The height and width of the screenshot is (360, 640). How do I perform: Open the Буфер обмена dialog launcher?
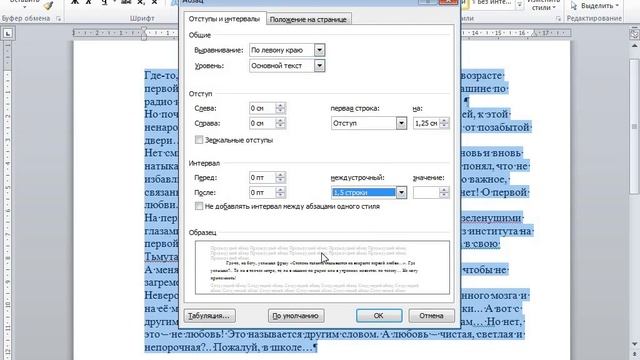[x=58, y=19]
